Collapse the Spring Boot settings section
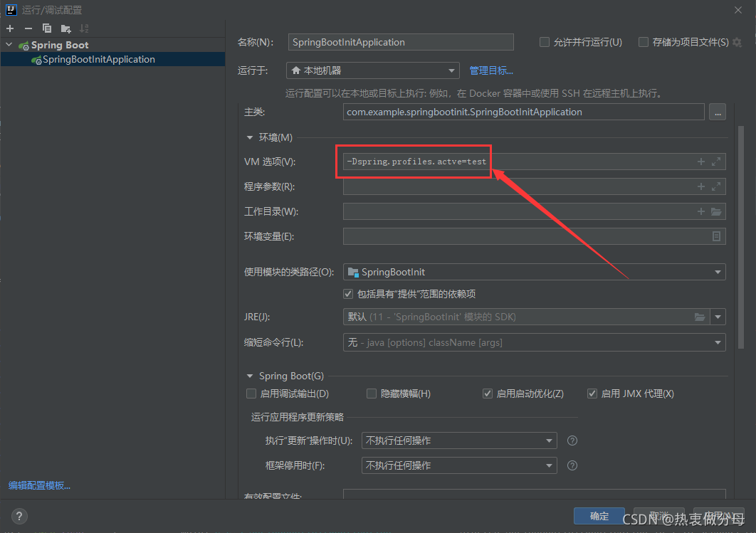The image size is (756, 533). coord(250,376)
